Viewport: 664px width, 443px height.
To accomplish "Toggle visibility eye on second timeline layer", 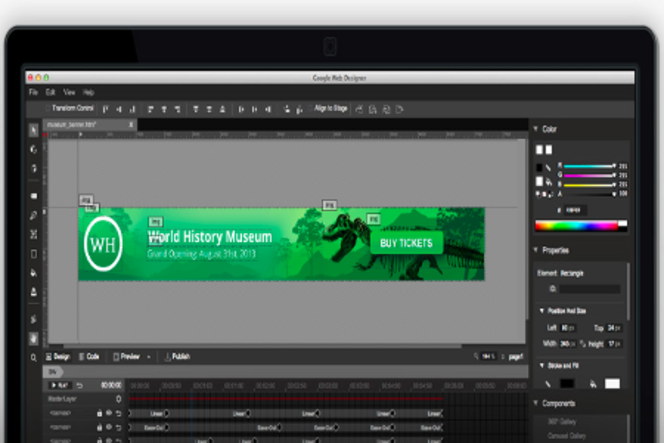I will click(x=108, y=427).
